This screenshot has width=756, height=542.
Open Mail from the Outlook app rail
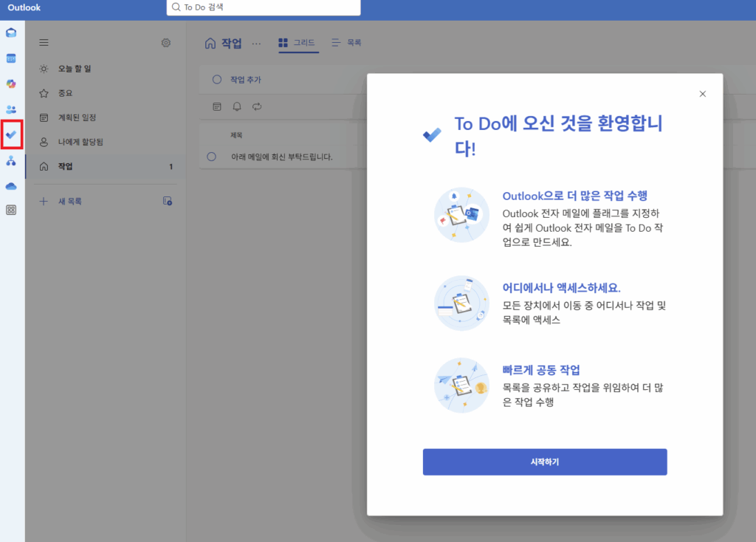11,32
